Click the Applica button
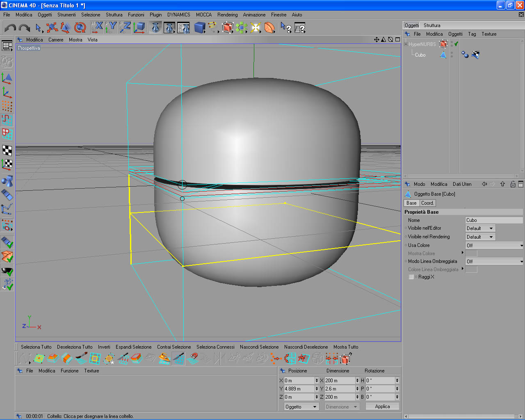Viewport: 525px width, 420px height. pos(382,406)
